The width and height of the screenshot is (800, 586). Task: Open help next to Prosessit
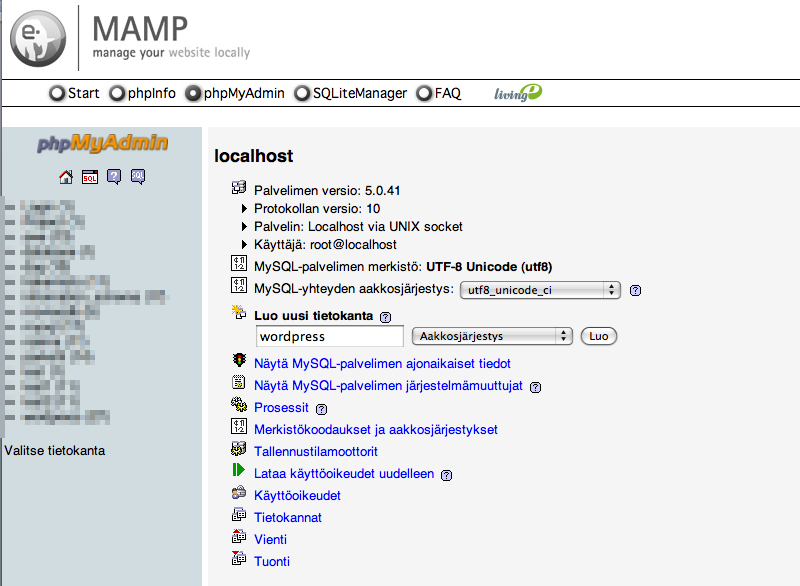(x=321, y=409)
